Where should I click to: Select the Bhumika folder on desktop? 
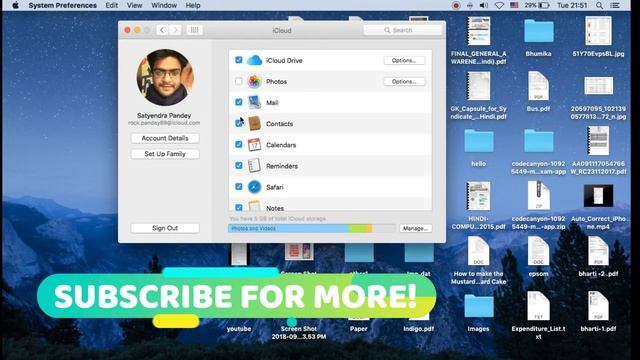coord(538,32)
